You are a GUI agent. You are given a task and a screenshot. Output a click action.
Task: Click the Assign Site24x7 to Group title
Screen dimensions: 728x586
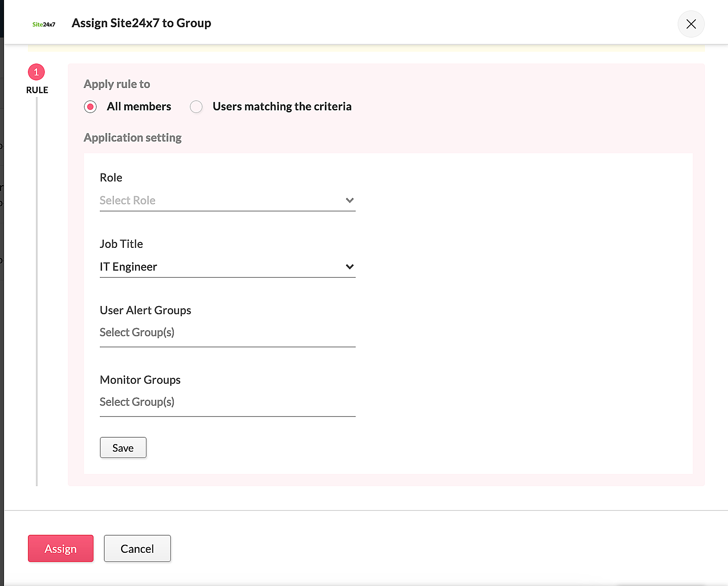[141, 23]
